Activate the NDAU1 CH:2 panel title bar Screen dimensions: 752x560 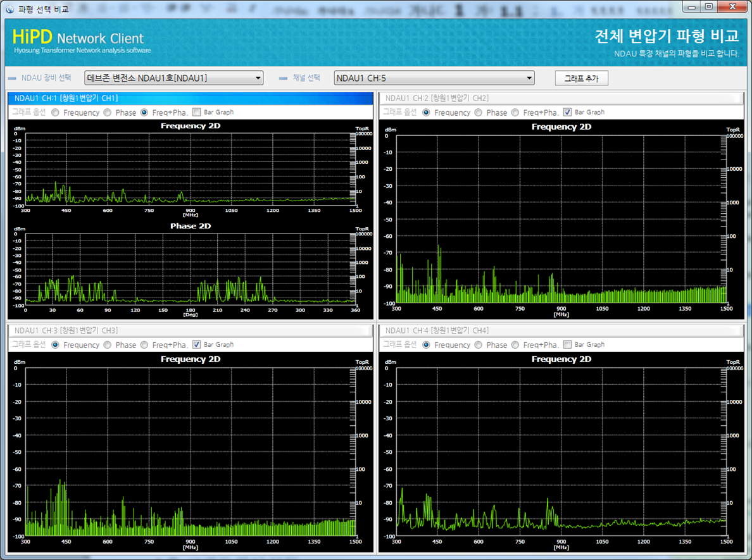pyautogui.click(x=561, y=98)
